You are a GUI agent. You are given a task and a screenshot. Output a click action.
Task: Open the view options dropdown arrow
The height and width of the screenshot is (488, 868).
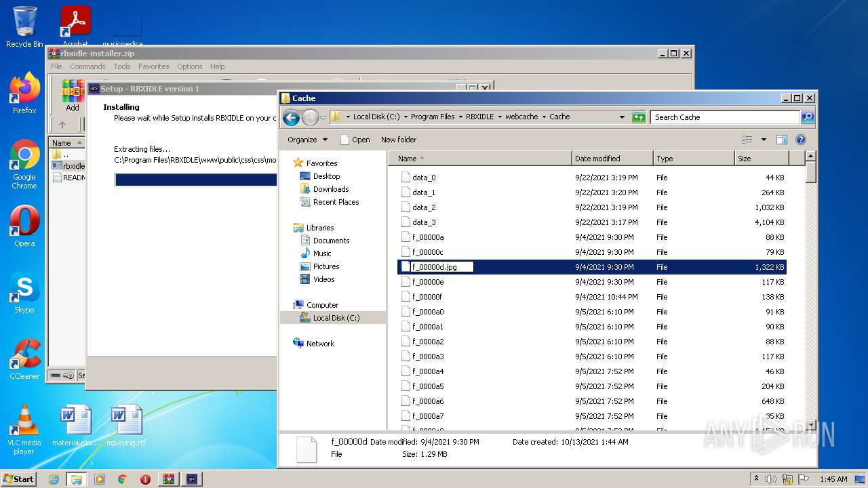tap(764, 140)
